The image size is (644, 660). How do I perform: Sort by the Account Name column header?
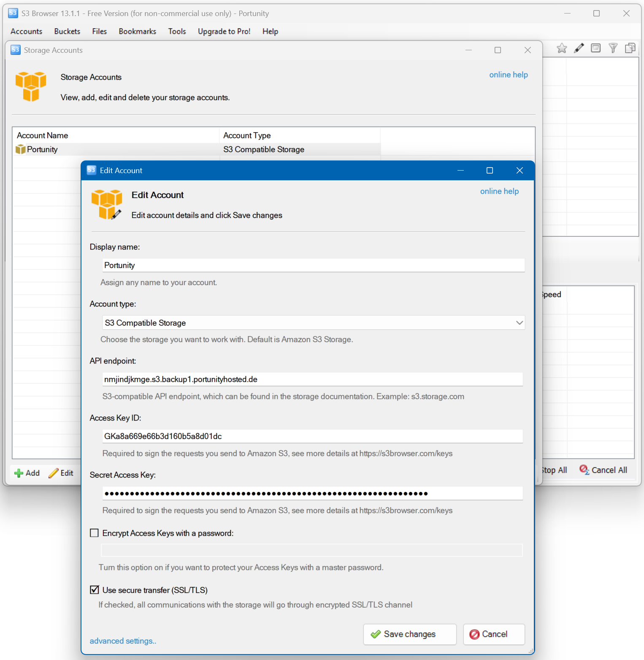click(43, 136)
